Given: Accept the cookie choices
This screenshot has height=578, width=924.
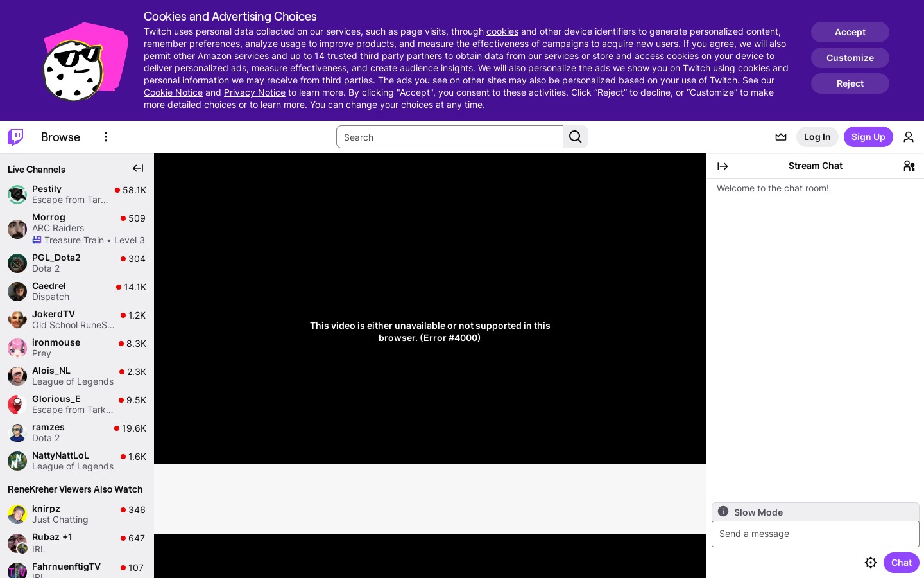Looking at the screenshot, I should (850, 32).
